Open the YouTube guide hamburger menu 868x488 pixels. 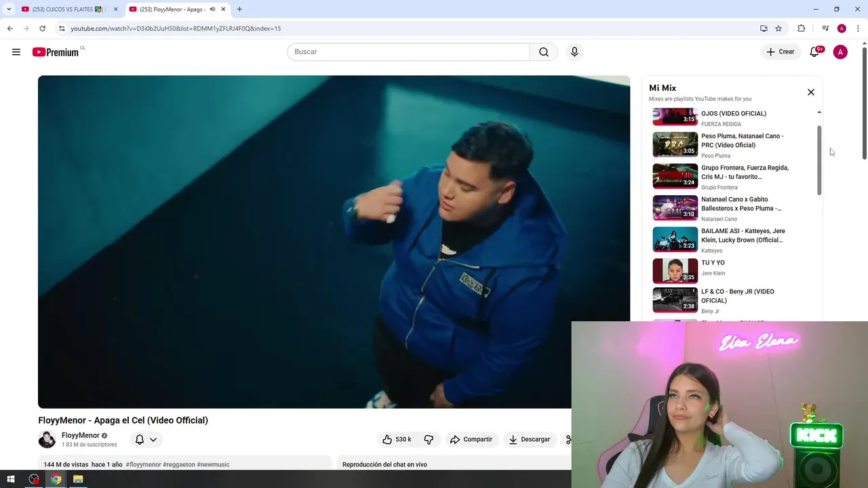(16, 52)
